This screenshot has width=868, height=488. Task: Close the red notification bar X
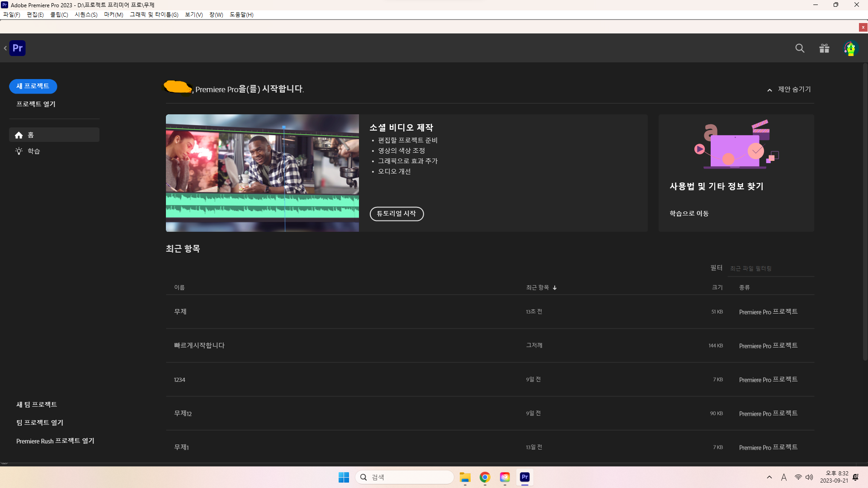pos(863,28)
